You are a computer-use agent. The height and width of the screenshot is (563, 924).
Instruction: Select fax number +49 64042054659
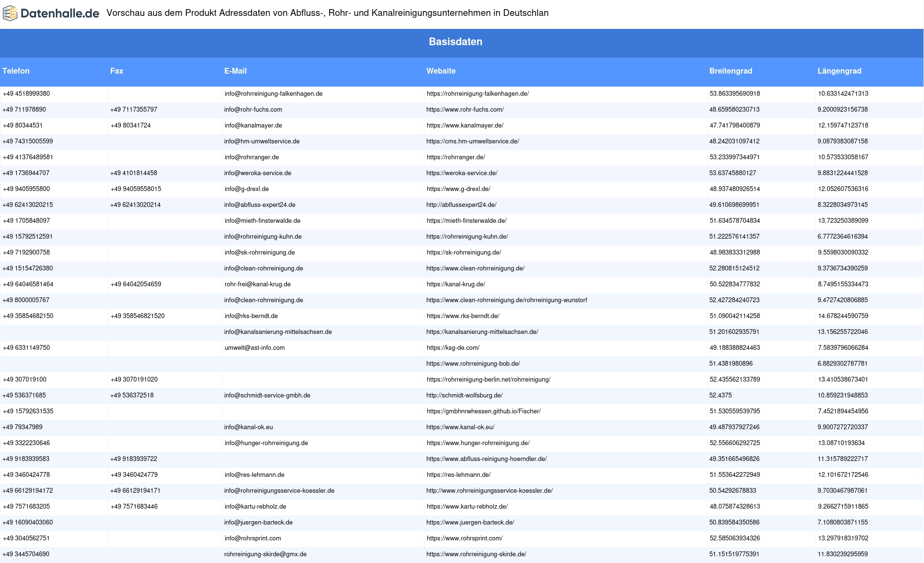tap(136, 284)
